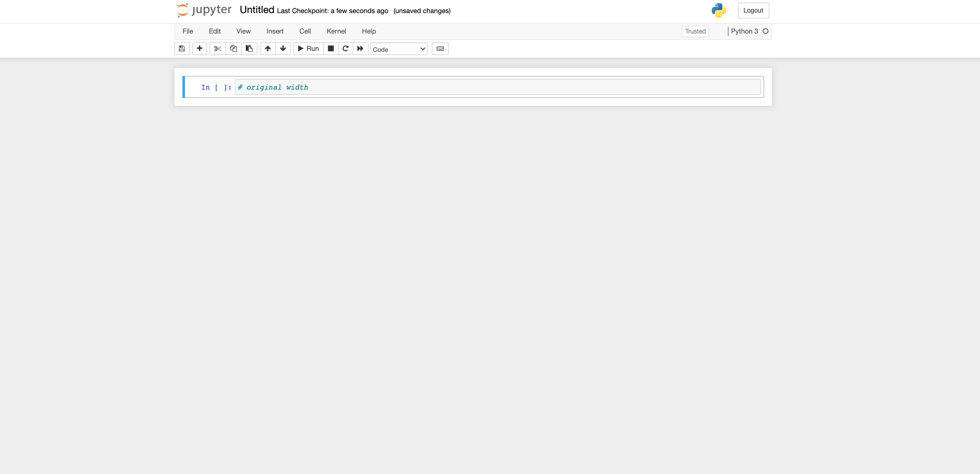The image size is (980, 474).
Task: Open the Kernel menu
Action: [x=336, y=31]
